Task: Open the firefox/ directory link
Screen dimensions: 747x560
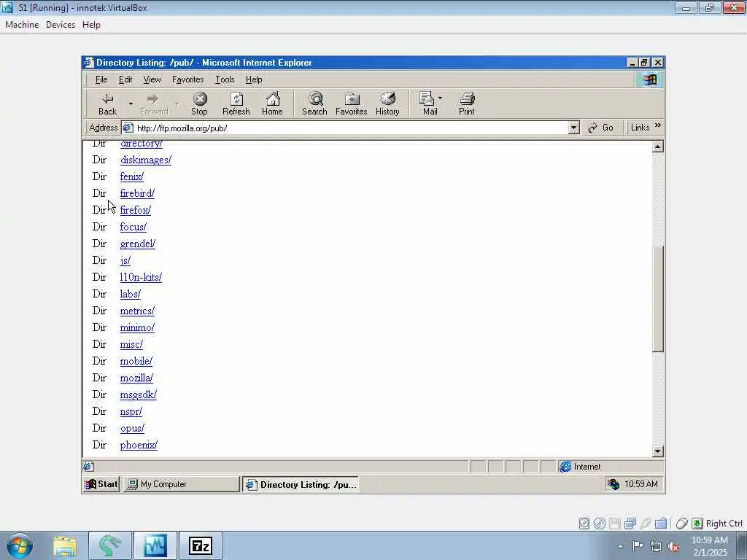Action: click(x=135, y=210)
